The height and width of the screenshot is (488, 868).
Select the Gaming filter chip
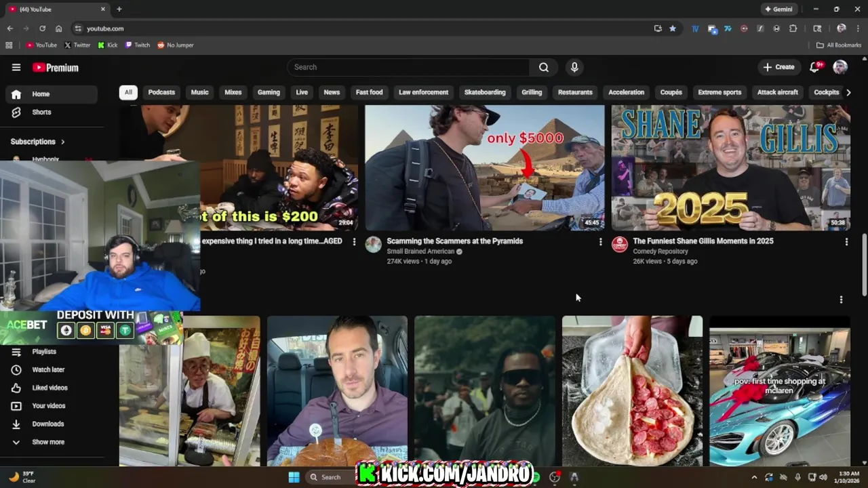(269, 92)
